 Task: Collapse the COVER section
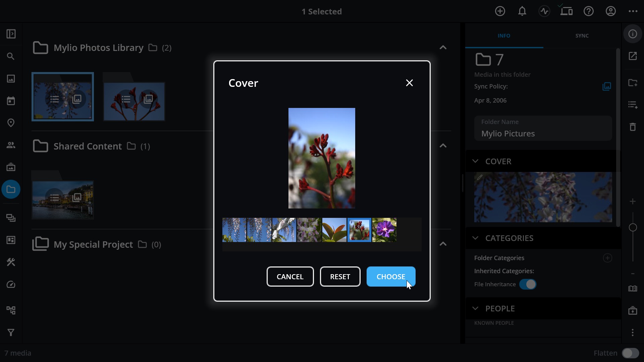pos(475,161)
